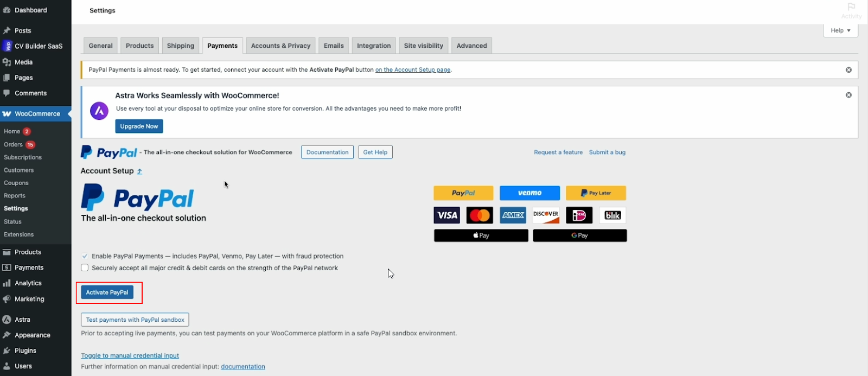Image resolution: width=868 pixels, height=376 pixels.
Task: Click the purple Astra logo in banner
Action: click(x=99, y=111)
